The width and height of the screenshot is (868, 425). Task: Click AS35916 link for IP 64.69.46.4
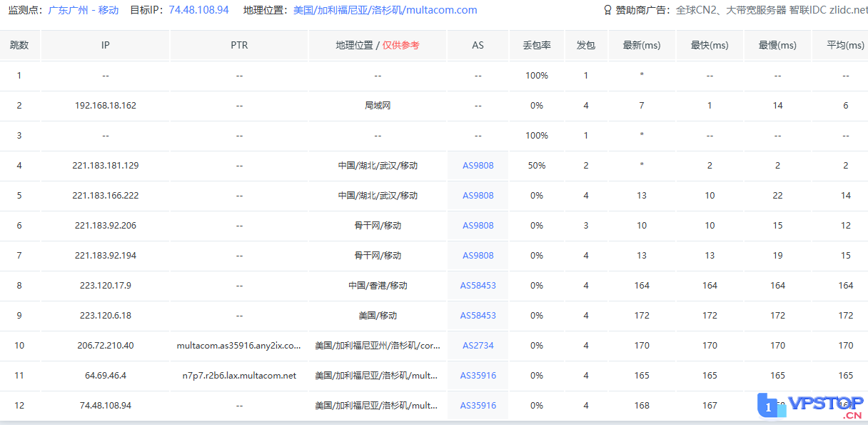coord(478,376)
